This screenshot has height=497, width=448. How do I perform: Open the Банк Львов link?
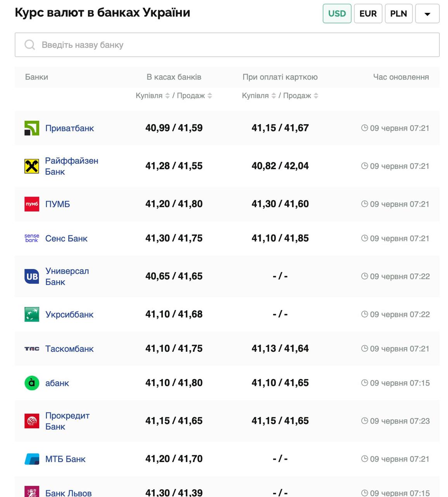click(x=68, y=493)
